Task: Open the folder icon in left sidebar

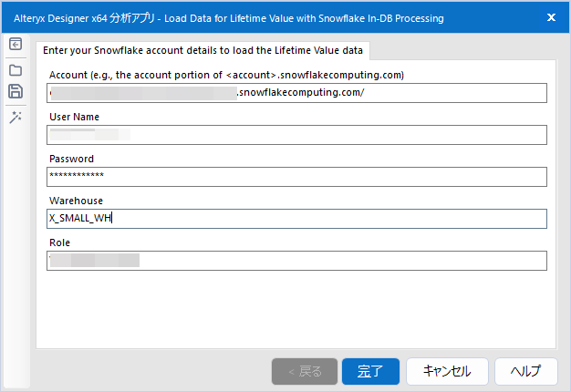Action: pos(16,68)
